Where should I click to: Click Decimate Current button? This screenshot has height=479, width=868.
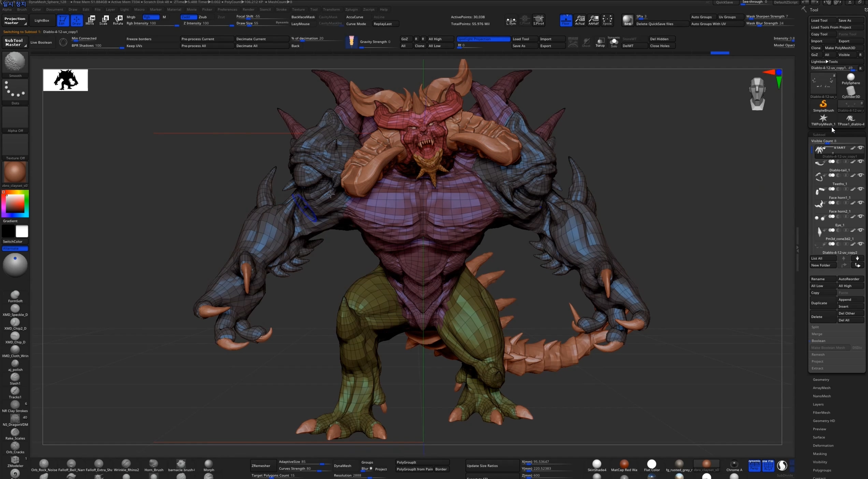(262, 39)
